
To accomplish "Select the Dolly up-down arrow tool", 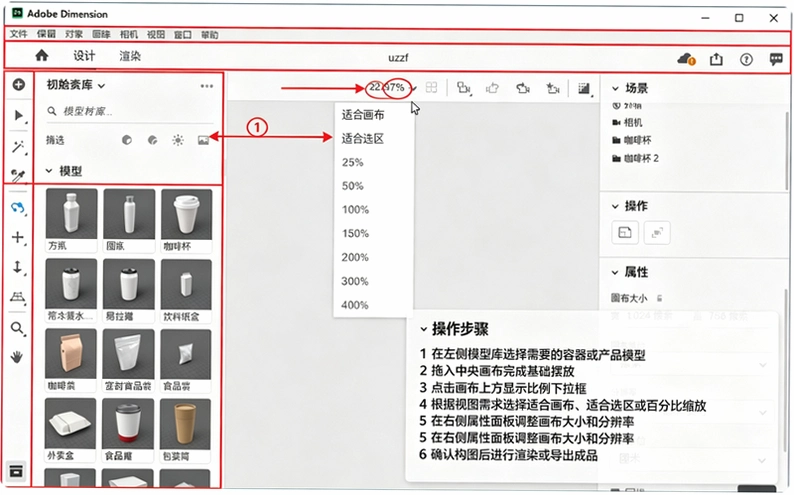I will [18, 267].
